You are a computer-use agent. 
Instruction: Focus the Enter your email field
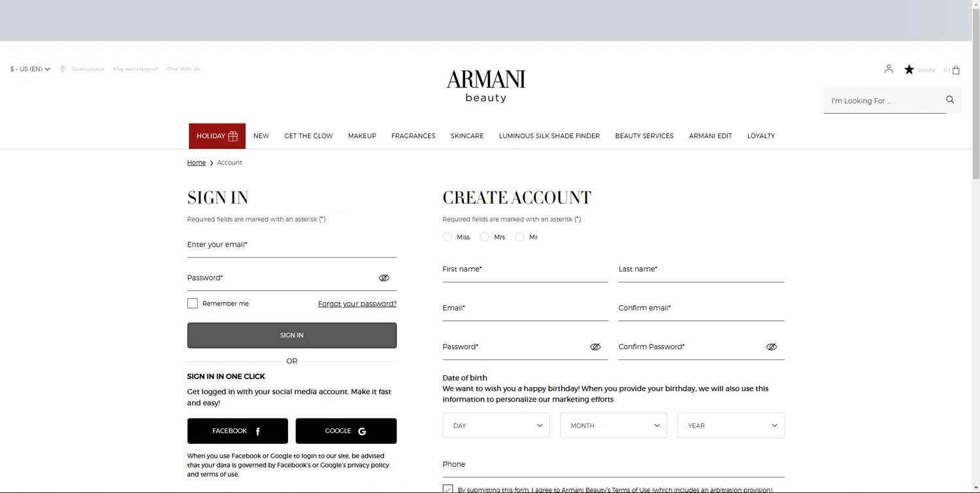(x=292, y=246)
